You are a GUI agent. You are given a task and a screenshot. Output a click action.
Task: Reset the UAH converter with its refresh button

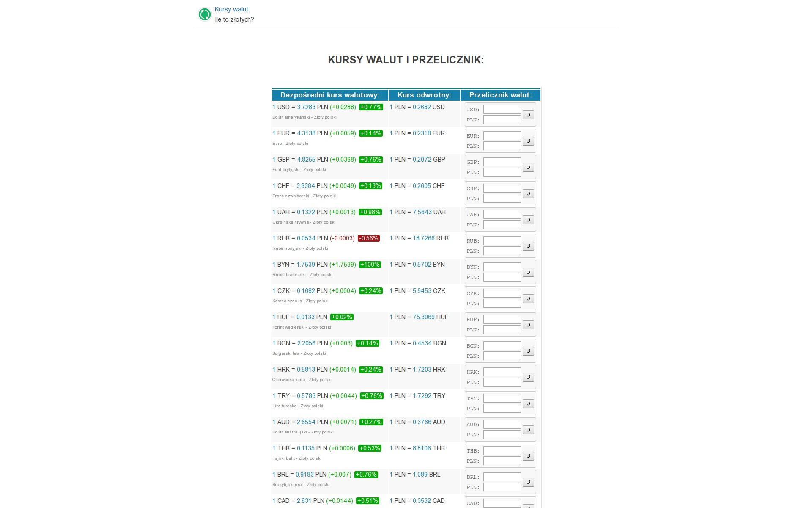pyautogui.click(x=528, y=220)
